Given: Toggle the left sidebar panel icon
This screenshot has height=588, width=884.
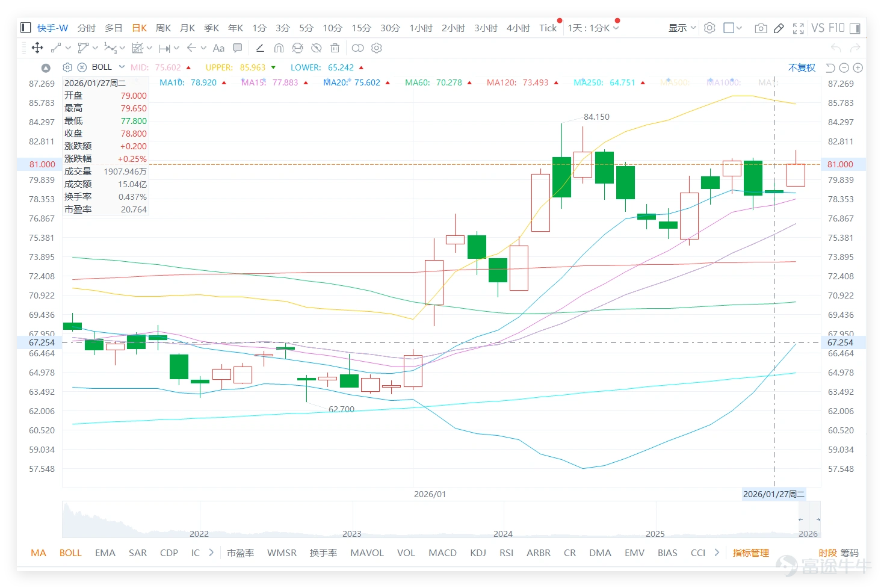Looking at the screenshot, I should [x=25, y=28].
